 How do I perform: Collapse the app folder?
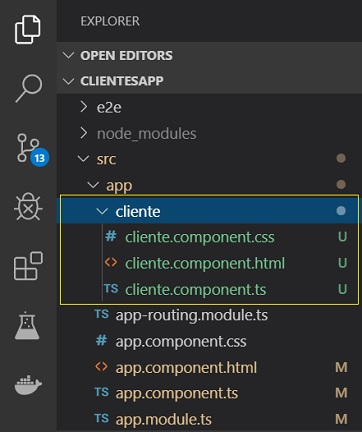pos(93,185)
